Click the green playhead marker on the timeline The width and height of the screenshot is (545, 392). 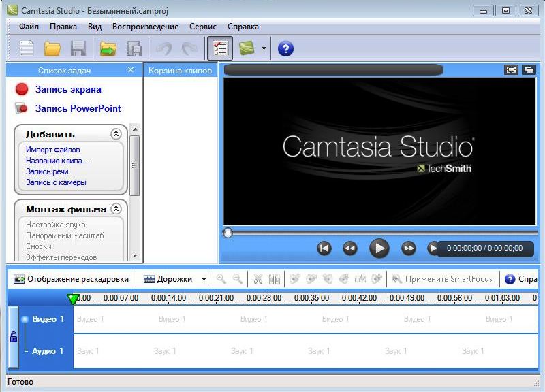[72, 299]
